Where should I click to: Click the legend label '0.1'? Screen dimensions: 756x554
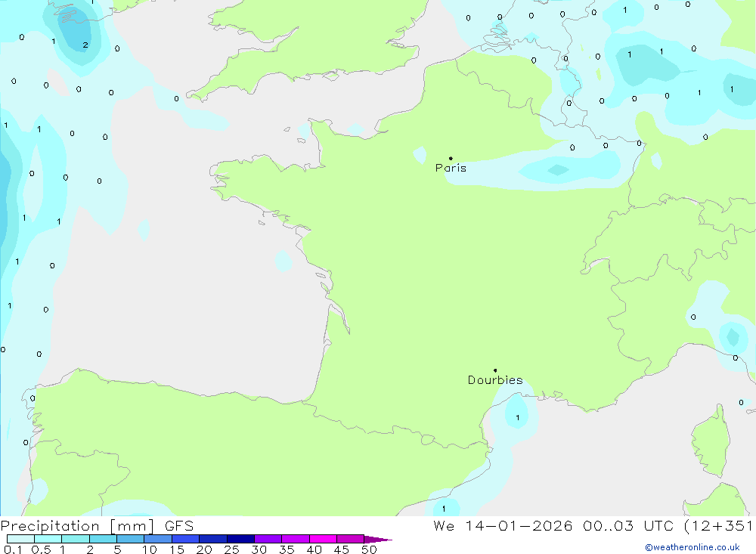click(13, 549)
